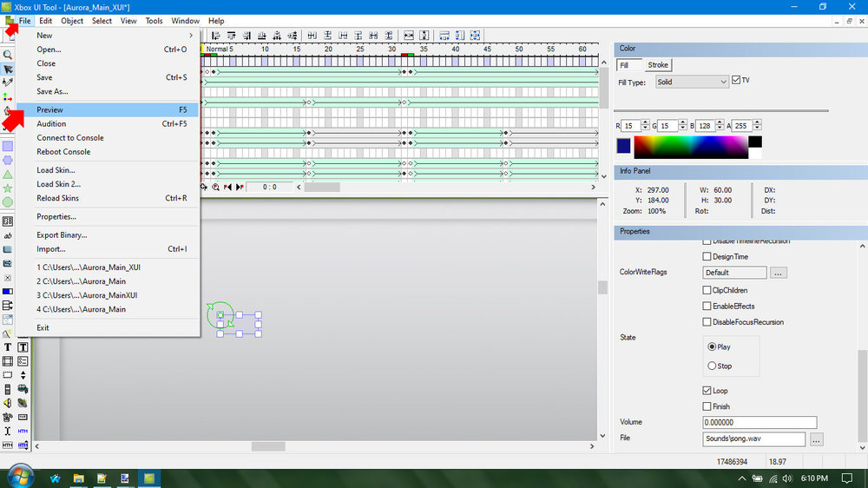Select the ab label tool
Viewport: 868px width, 488px height.
[x=8, y=235]
